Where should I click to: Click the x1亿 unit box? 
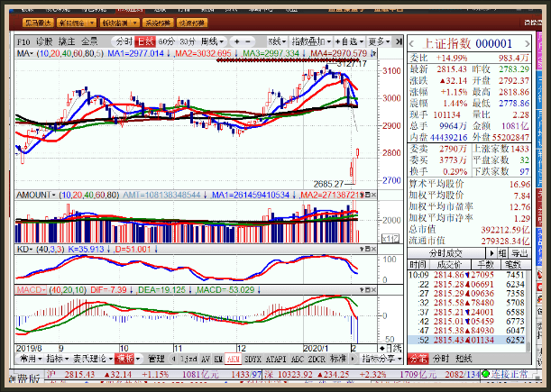point(390,239)
